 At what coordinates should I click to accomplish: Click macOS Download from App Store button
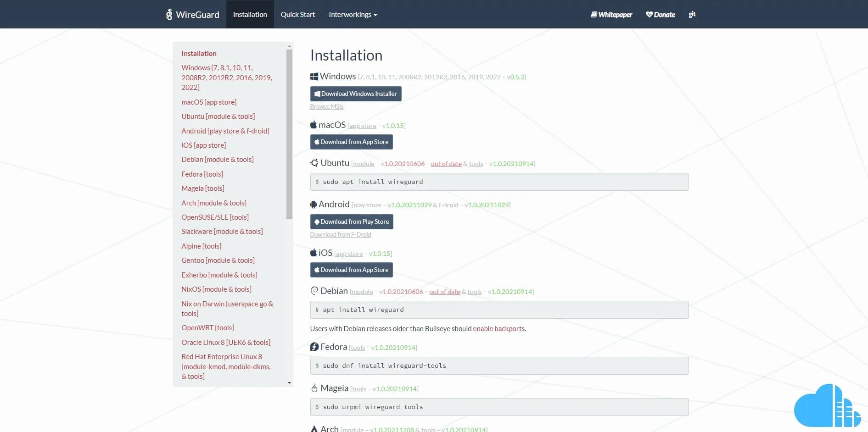(x=352, y=142)
